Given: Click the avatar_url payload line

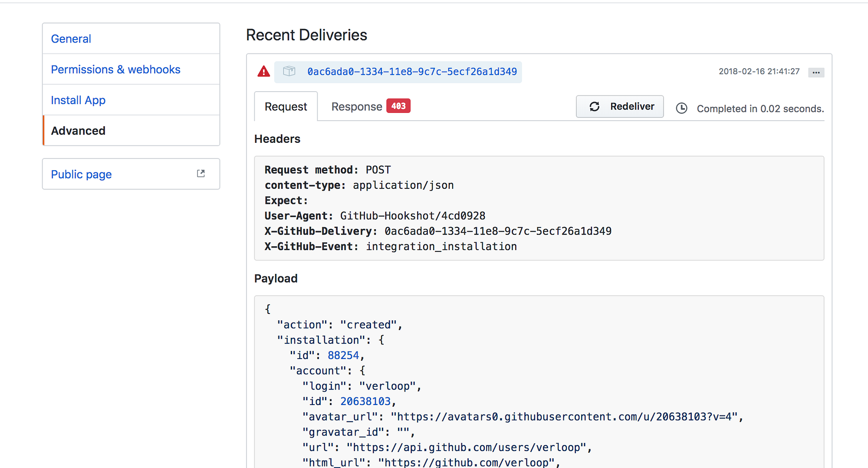Looking at the screenshot, I should click(x=523, y=417).
